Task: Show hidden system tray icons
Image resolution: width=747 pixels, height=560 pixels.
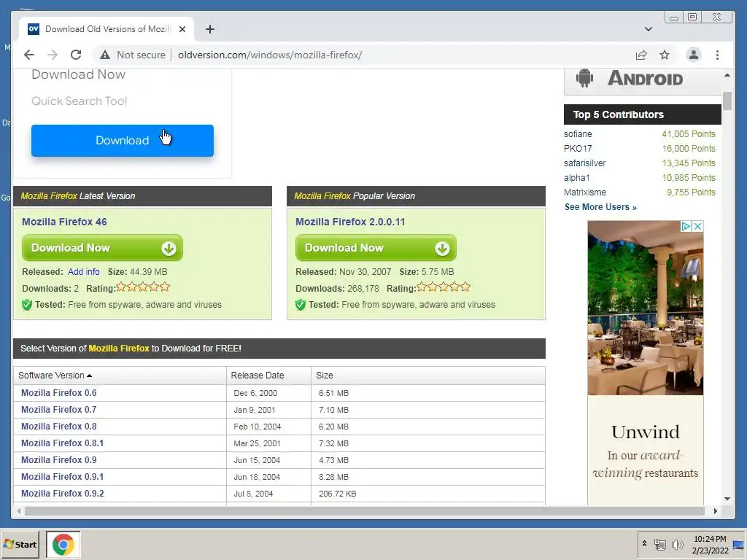Action: (644, 544)
